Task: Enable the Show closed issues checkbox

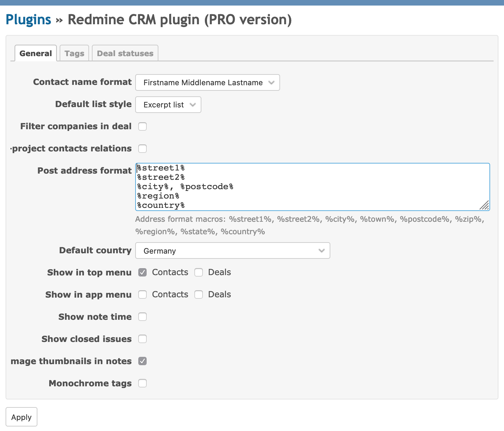Action: [x=142, y=339]
